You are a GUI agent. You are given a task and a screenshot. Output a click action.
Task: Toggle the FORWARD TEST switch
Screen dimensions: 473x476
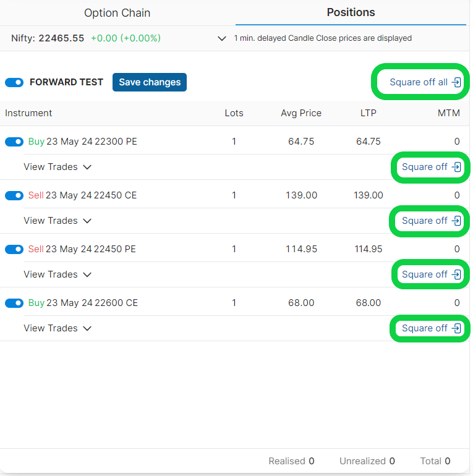pyautogui.click(x=14, y=82)
